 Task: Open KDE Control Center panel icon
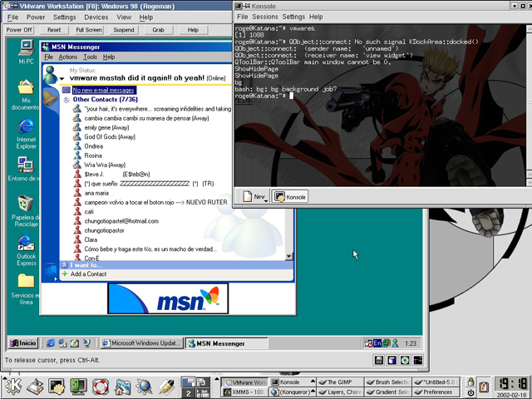(x=78, y=387)
